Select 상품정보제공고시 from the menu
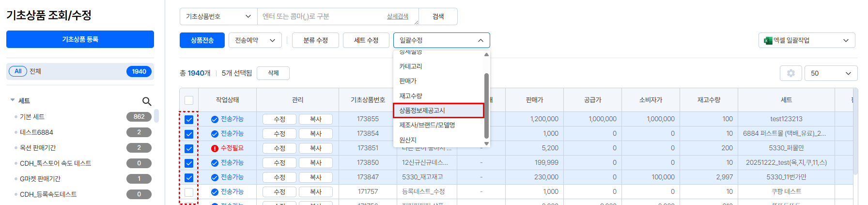 [x=438, y=110]
